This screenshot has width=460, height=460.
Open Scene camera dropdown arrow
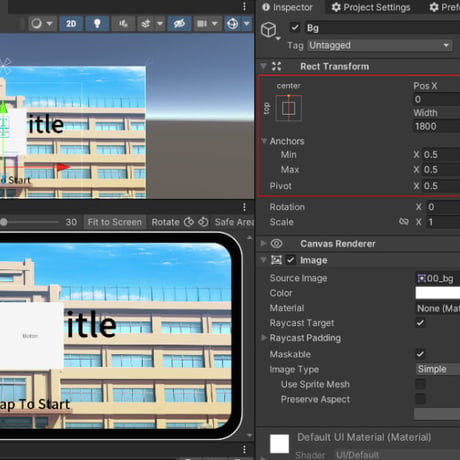pos(215,24)
